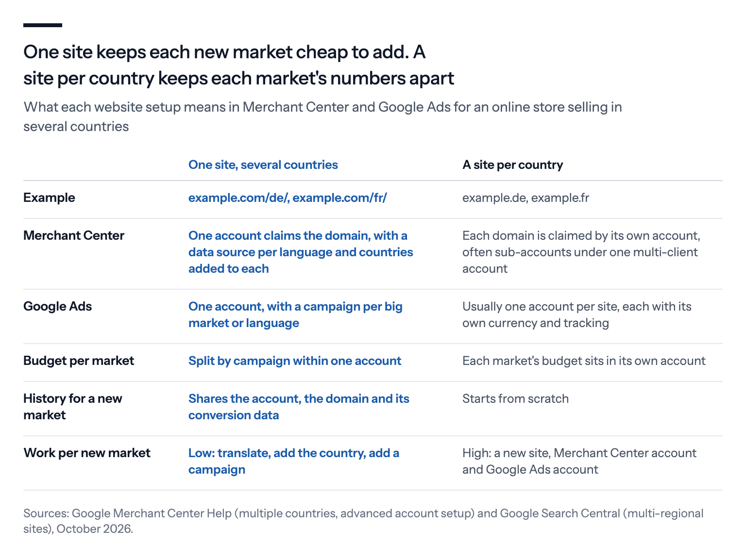The height and width of the screenshot is (560, 746).
Task: Click the "A site per country" column header
Action: (513, 165)
